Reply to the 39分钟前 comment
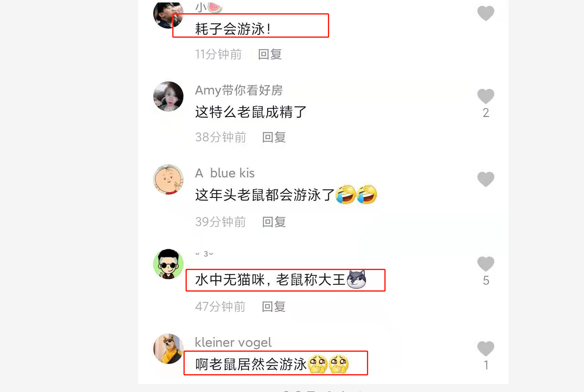The height and width of the screenshot is (392, 584). tap(274, 222)
